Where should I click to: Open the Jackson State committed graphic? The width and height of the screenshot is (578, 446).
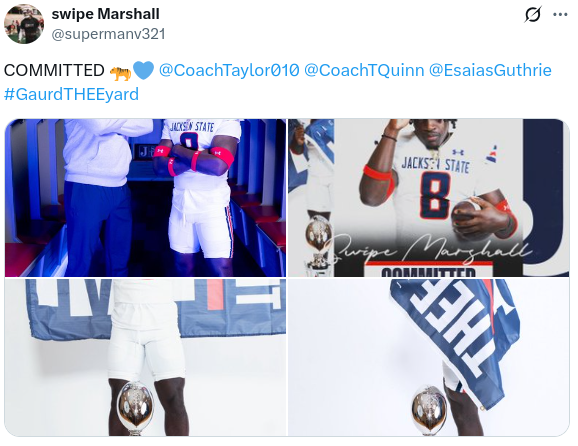coord(428,198)
